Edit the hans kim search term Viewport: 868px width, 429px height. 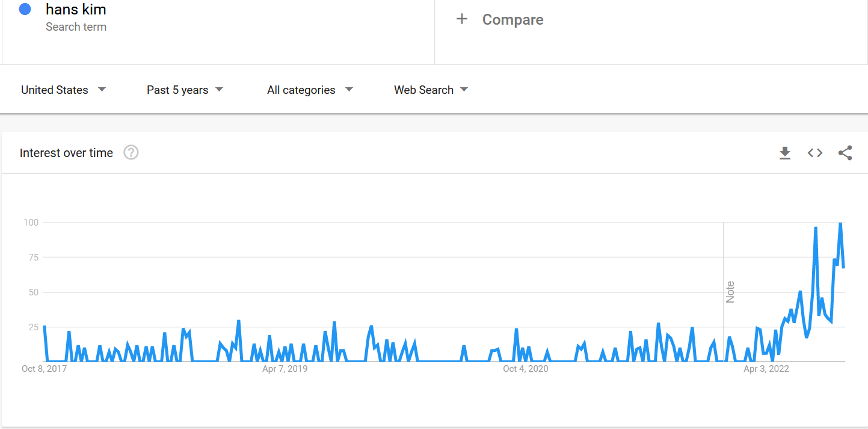point(76,9)
